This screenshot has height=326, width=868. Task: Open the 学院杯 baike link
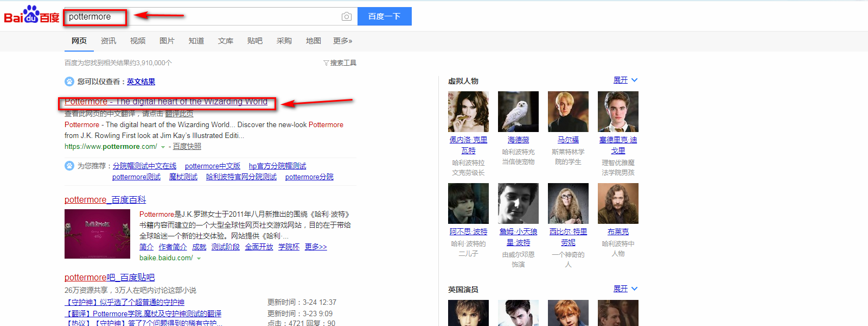289,247
